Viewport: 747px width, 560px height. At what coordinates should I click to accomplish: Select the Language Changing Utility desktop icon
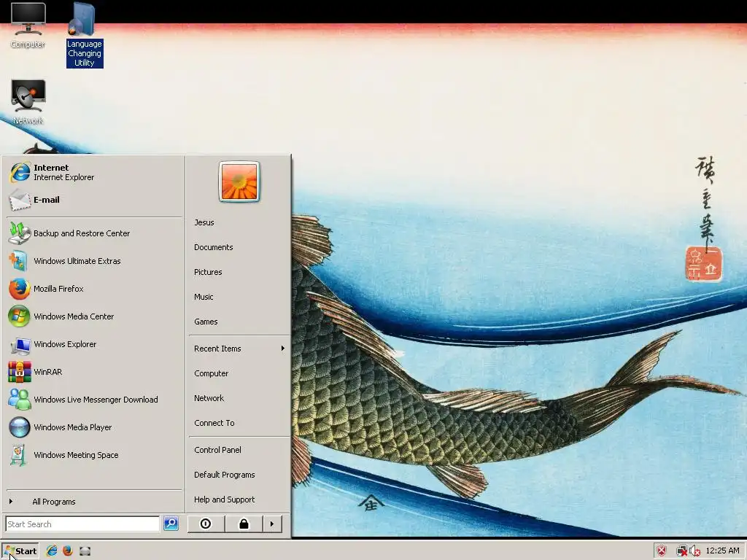tap(85, 35)
